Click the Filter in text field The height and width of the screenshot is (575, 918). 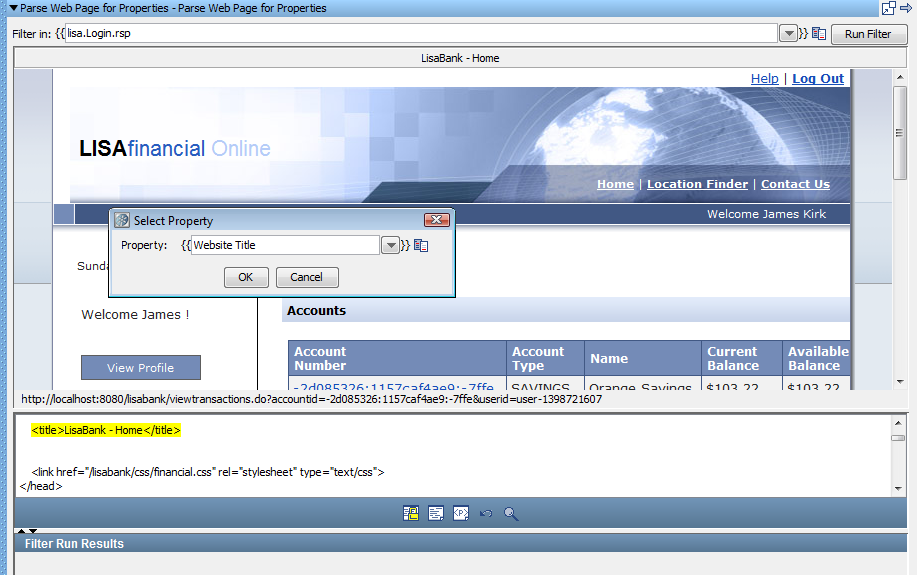pyautogui.click(x=422, y=33)
